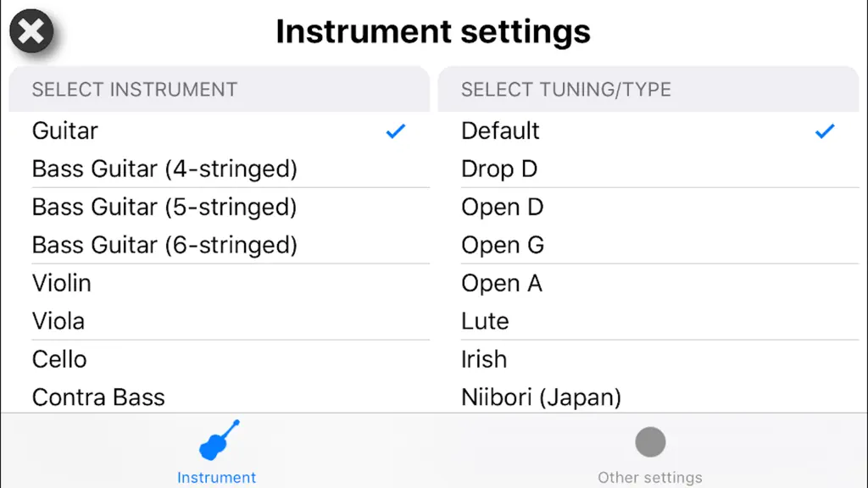This screenshot has height=488, width=868.
Task: Choose Niibori (Japan) tuning
Action: 648,397
